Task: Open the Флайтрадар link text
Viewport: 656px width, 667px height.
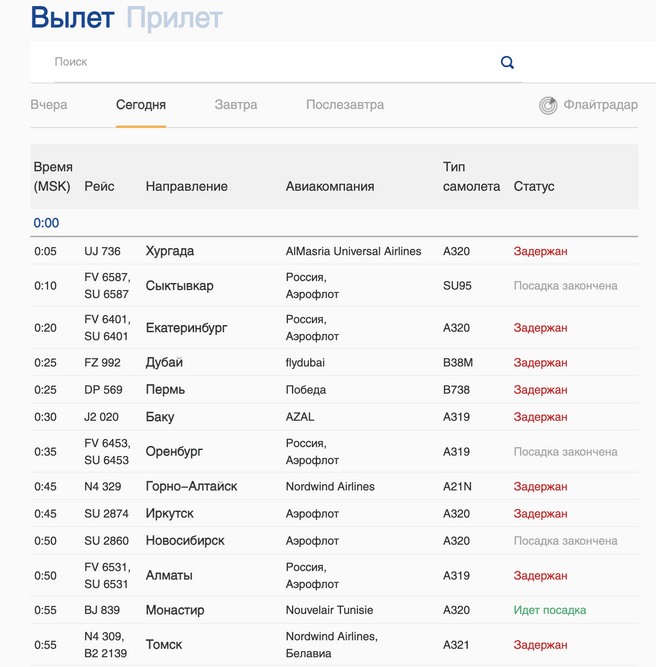Action: (600, 105)
